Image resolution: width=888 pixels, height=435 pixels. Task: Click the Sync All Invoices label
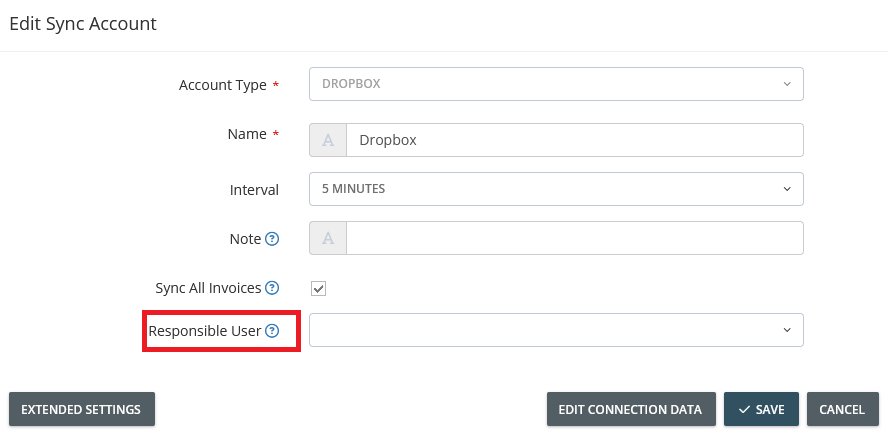[208, 288]
